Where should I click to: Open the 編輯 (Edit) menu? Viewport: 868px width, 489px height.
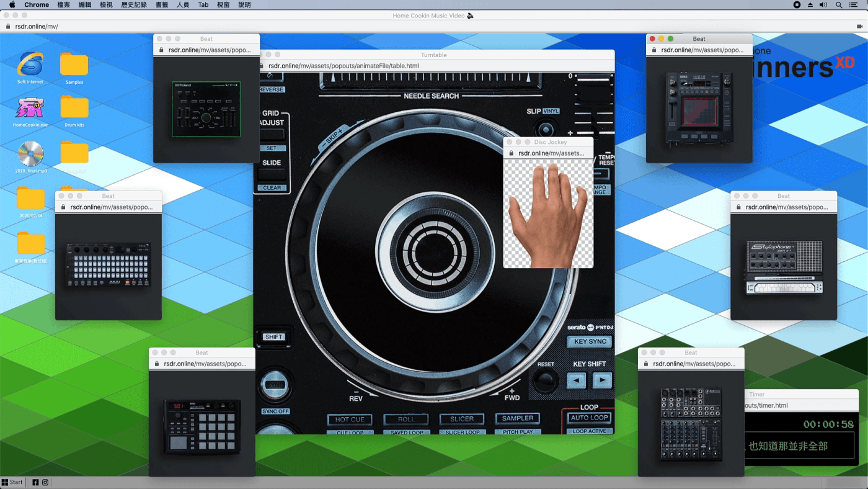tap(85, 4)
